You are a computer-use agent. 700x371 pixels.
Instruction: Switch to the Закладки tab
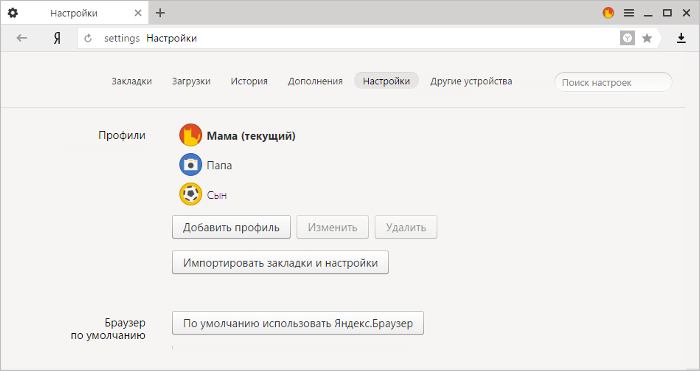[x=132, y=81]
